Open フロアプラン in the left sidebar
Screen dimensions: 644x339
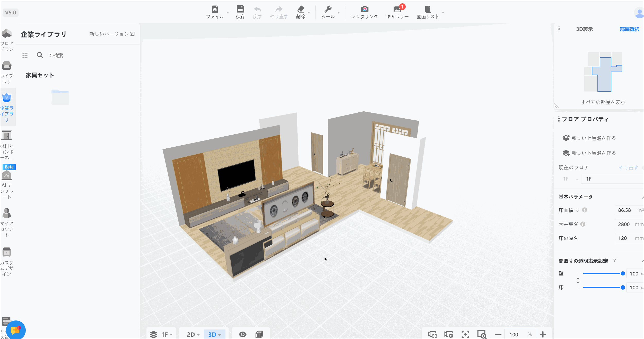(x=7, y=40)
